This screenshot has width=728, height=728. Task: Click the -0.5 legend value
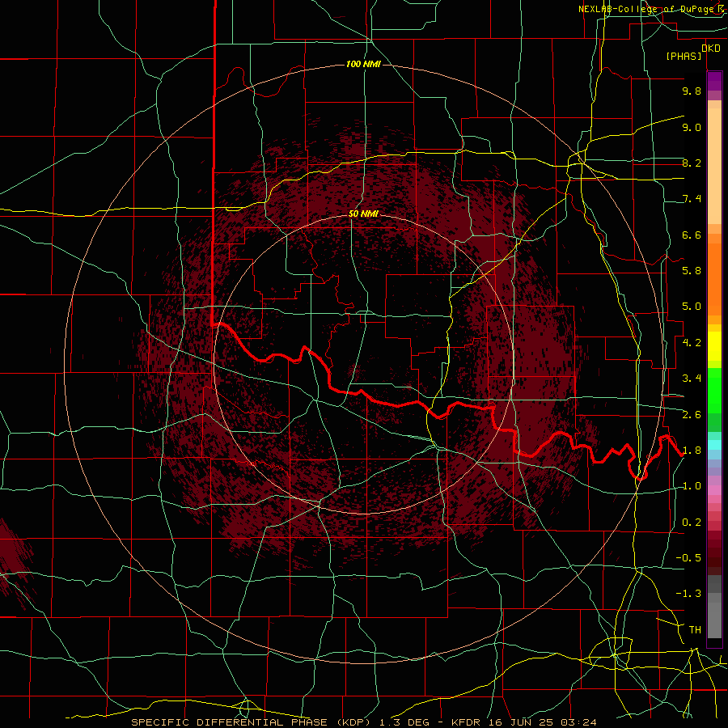coord(688,558)
